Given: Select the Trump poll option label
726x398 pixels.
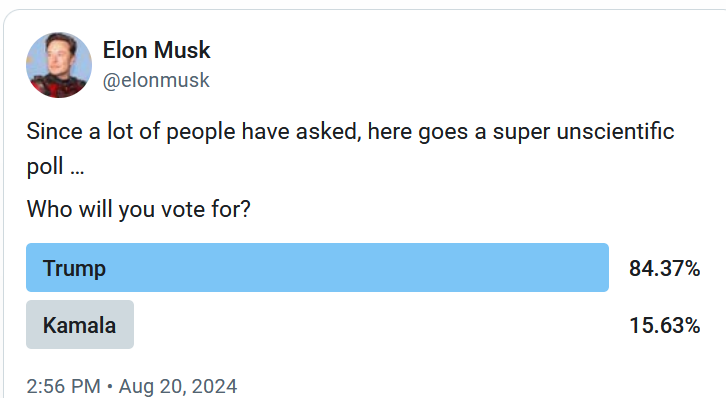Looking at the screenshot, I should 74,268.
